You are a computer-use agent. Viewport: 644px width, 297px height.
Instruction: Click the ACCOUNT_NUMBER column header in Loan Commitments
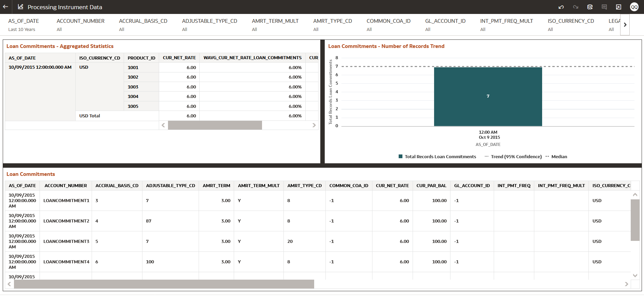66,186
